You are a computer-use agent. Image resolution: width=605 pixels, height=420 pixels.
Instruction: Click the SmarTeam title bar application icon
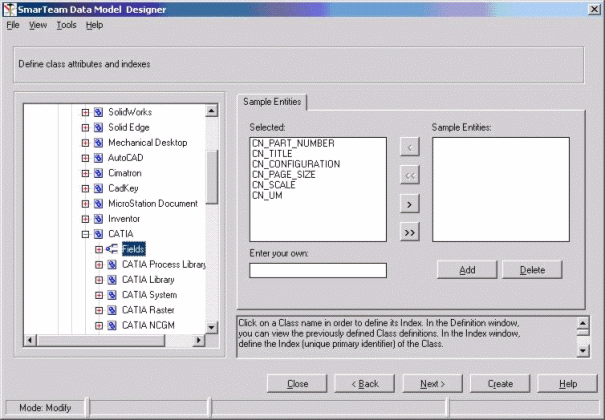(10, 9)
